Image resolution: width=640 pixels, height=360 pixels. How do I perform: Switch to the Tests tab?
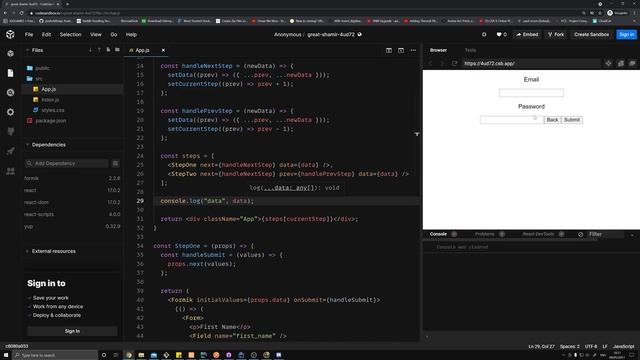(x=470, y=50)
